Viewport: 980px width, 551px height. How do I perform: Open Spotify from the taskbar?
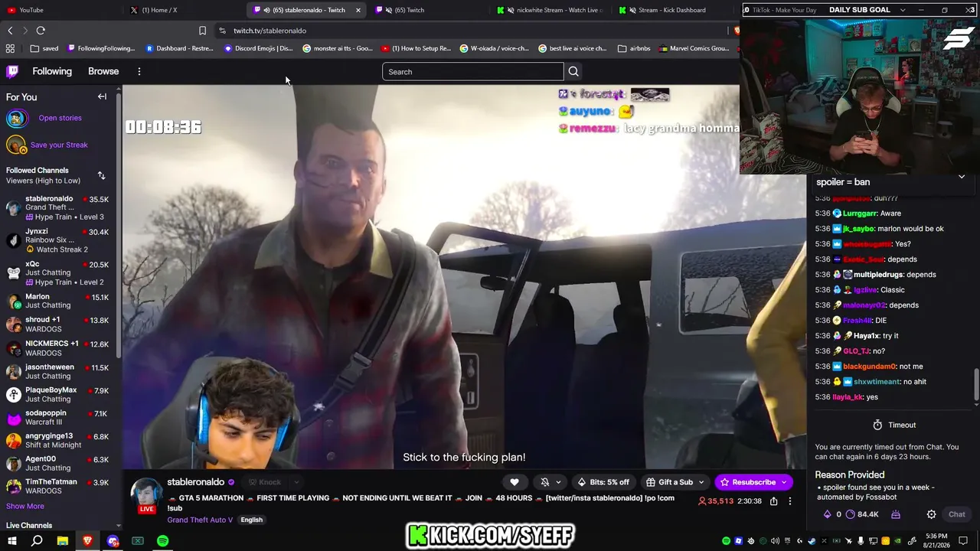(x=162, y=541)
